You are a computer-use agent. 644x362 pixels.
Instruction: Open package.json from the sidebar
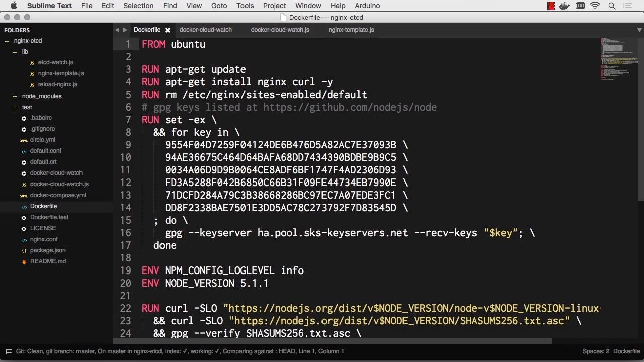pyautogui.click(x=48, y=250)
